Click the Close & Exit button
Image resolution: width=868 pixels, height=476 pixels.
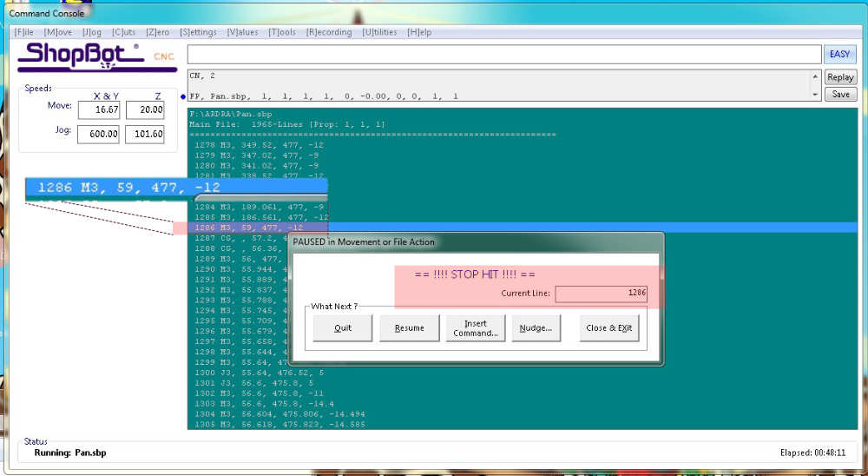click(x=609, y=328)
